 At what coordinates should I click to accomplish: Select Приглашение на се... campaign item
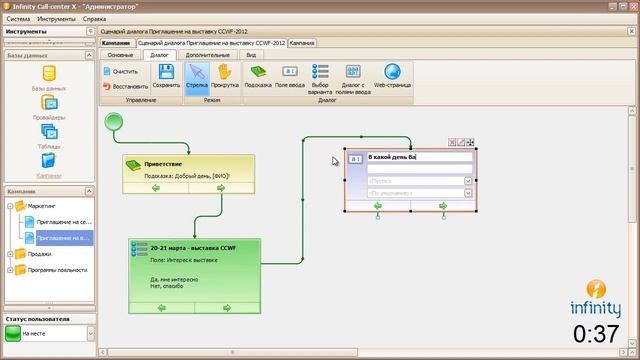(x=58, y=222)
